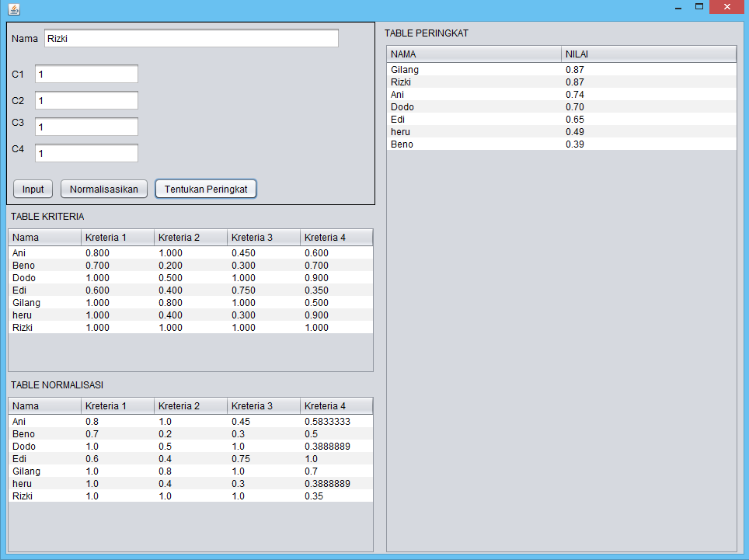
Task: Select the Ani name cell in Table Kriteria
Action: click(x=45, y=253)
